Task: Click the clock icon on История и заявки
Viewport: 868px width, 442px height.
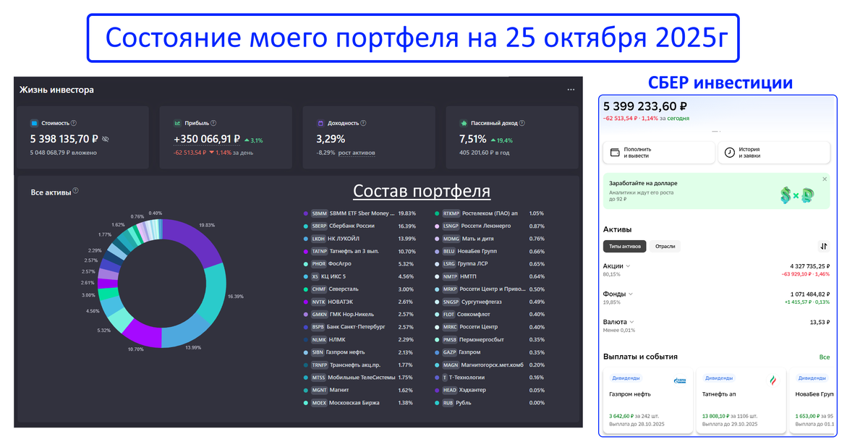Action: pyautogui.click(x=730, y=153)
